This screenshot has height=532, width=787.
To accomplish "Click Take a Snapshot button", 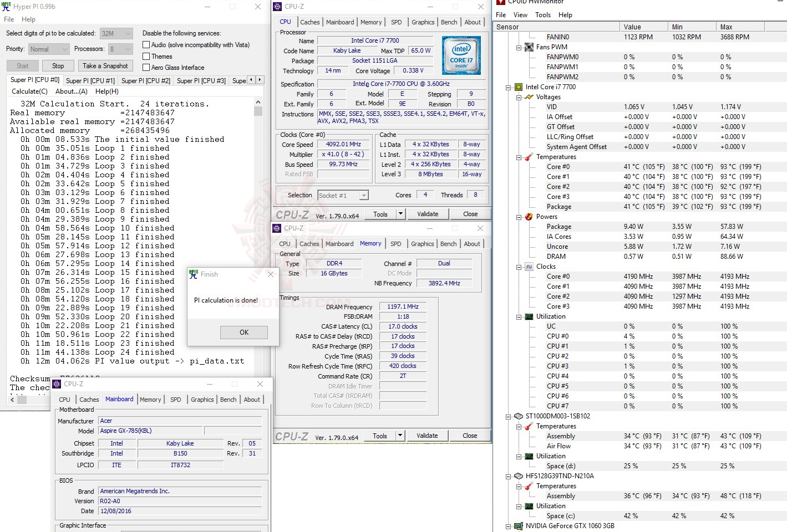I will tap(105, 66).
